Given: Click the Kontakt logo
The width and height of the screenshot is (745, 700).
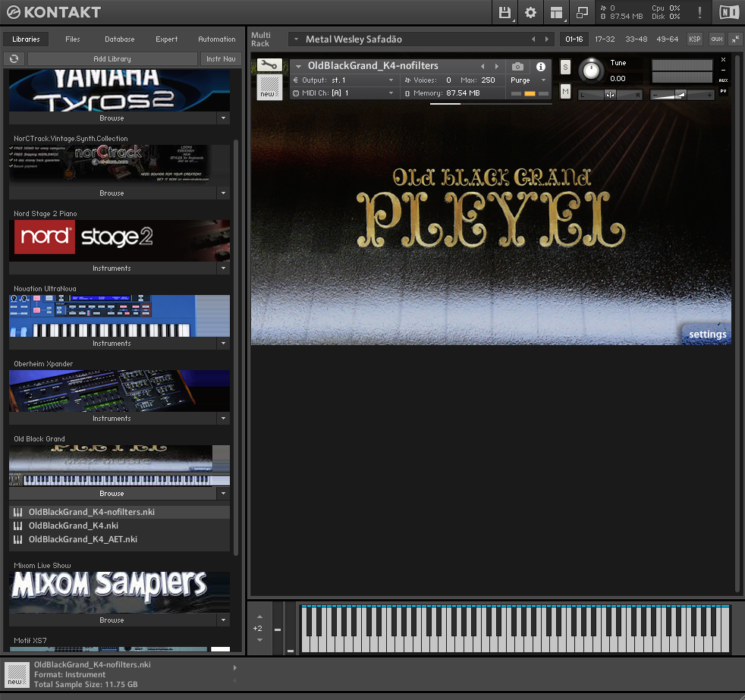Looking at the screenshot, I should click(x=54, y=12).
